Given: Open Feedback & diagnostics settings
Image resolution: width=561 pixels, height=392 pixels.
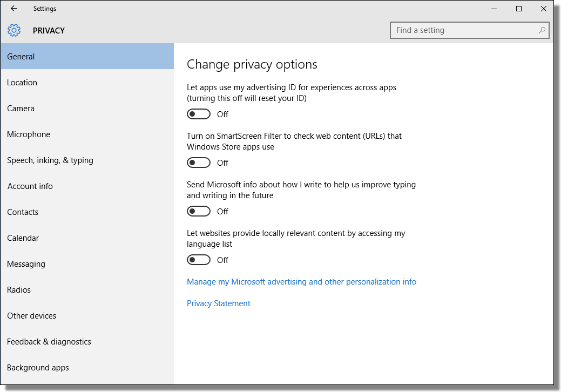Looking at the screenshot, I should coord(49,341).
